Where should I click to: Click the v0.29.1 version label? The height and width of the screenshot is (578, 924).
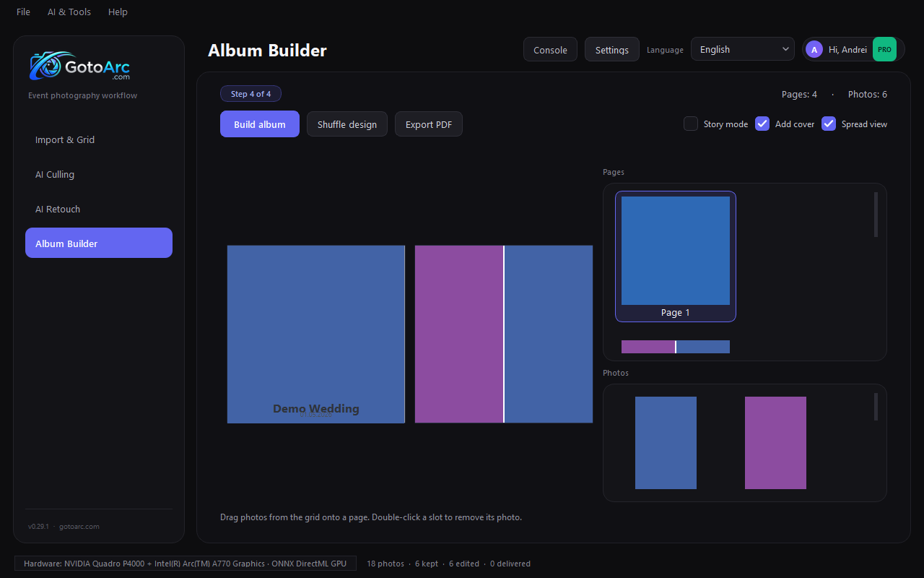click(x=38, y=527)
